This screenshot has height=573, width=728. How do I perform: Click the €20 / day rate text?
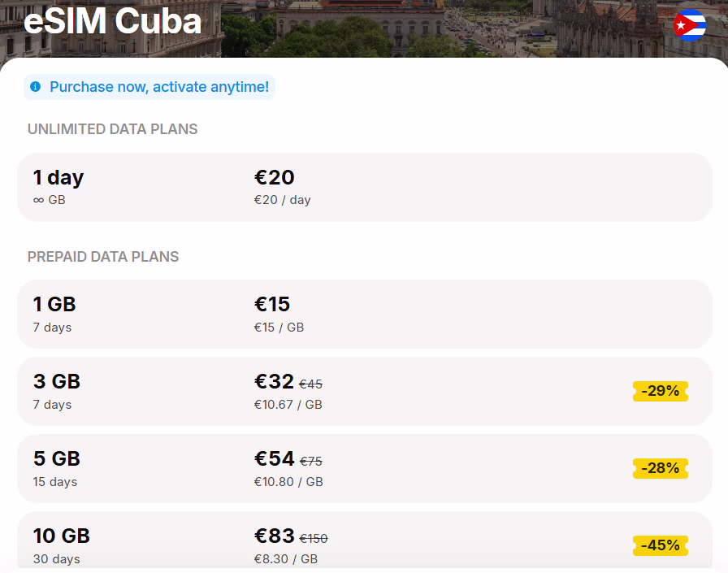point(282,200)
